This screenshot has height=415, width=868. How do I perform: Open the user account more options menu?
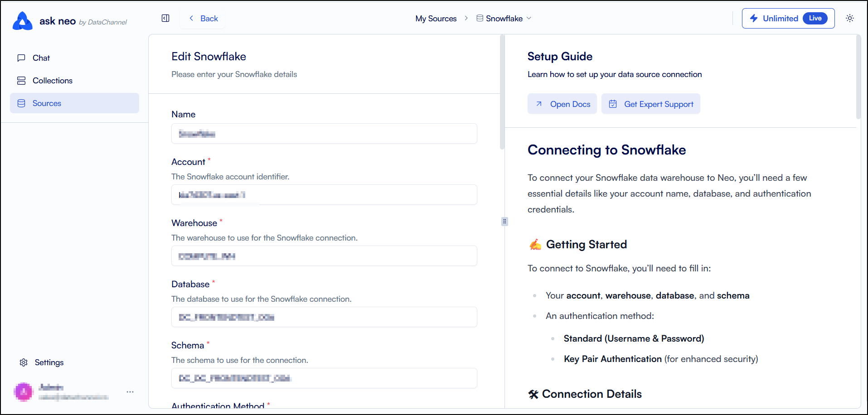coord(130,392)
